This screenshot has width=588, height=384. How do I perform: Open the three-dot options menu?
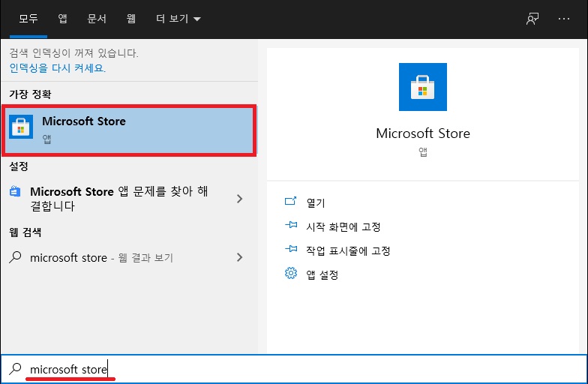point(564,19)
